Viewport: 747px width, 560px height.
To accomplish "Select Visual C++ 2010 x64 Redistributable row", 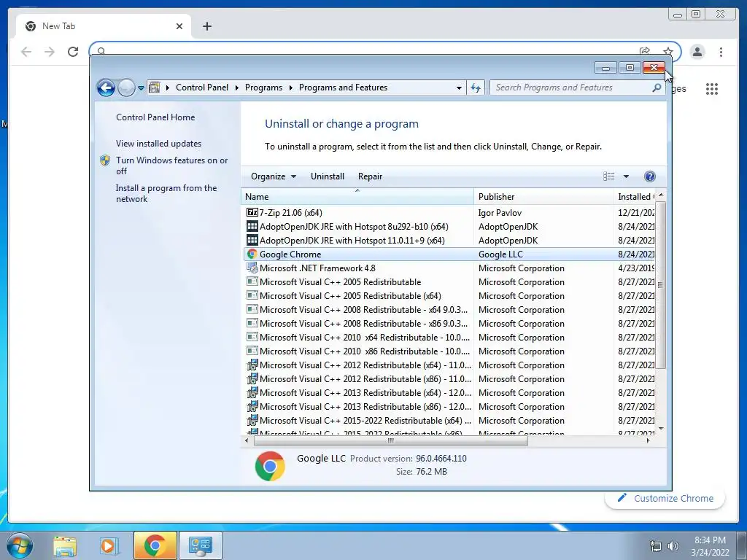I will pos(449,337).
